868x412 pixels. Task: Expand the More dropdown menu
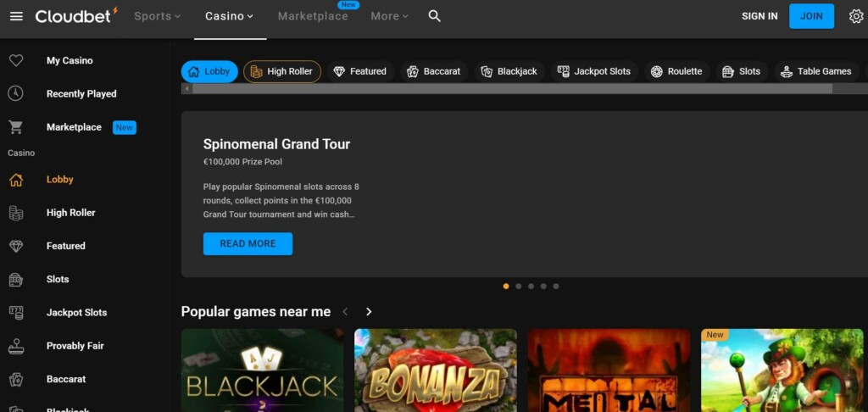[390, 16]
